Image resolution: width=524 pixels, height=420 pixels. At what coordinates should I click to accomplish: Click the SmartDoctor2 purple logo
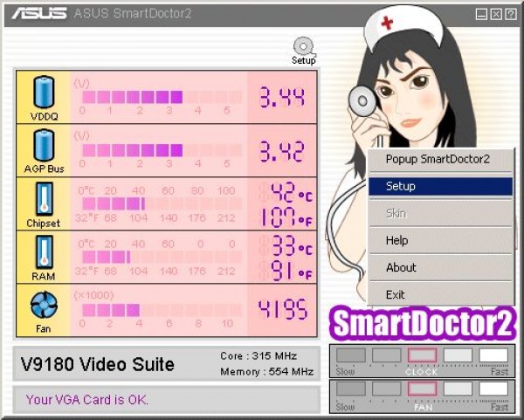pos(423,323)
